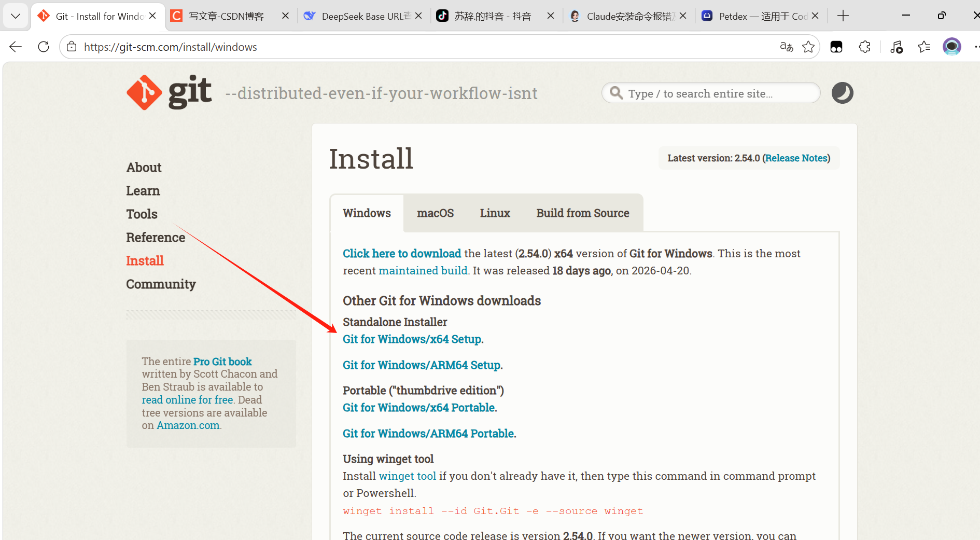Screen dimensions: 980x540
Task: Open a new browser tab
Action: tap(843, 16)
